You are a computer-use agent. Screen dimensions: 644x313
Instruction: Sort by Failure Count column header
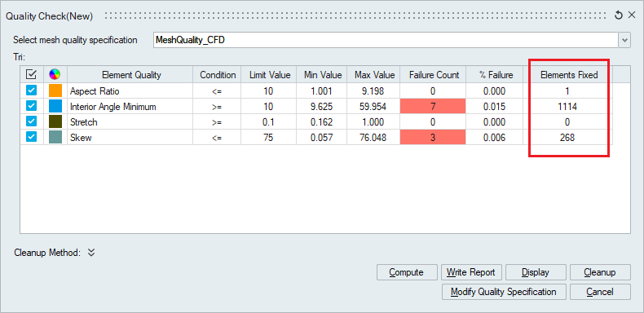click(x=434, y=75)
